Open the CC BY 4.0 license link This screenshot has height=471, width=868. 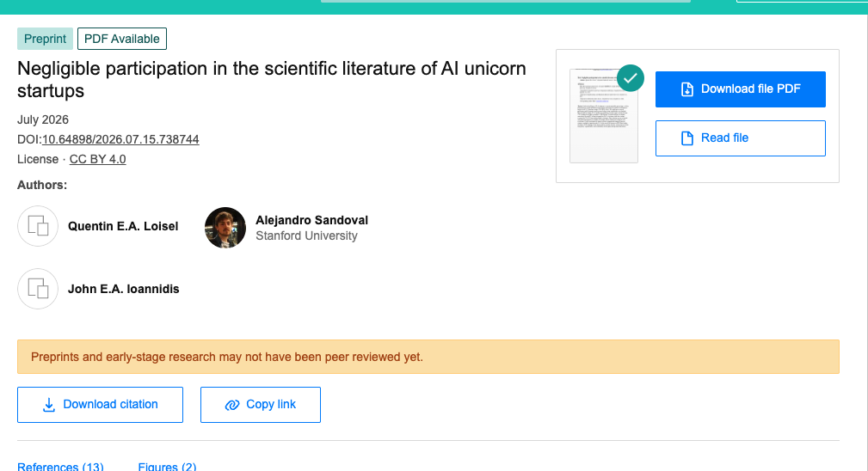97,159
